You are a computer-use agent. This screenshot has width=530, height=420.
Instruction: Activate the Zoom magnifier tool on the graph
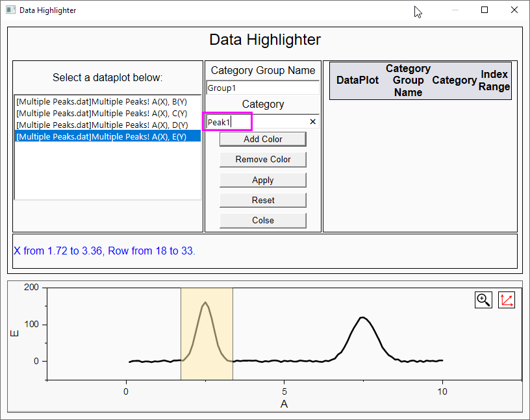(483, 300)
